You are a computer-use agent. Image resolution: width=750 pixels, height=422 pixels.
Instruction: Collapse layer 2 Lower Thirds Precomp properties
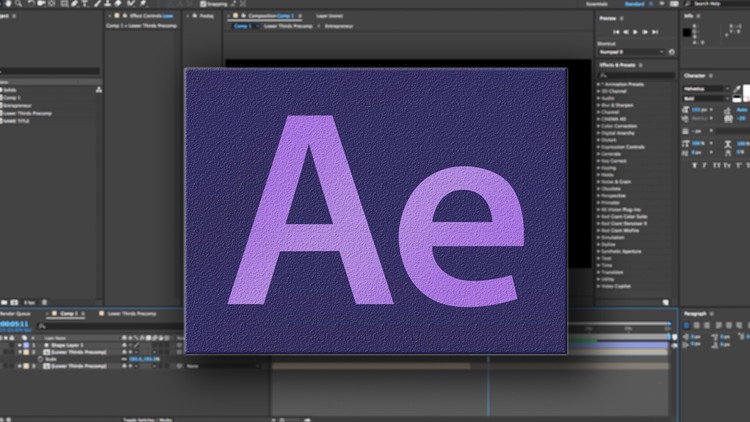[x=20, y=352]
